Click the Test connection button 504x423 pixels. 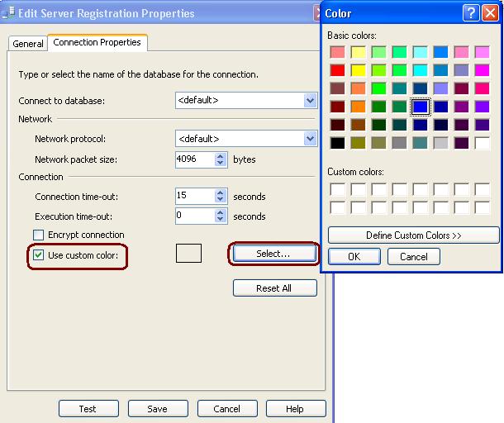click(88, 409)
